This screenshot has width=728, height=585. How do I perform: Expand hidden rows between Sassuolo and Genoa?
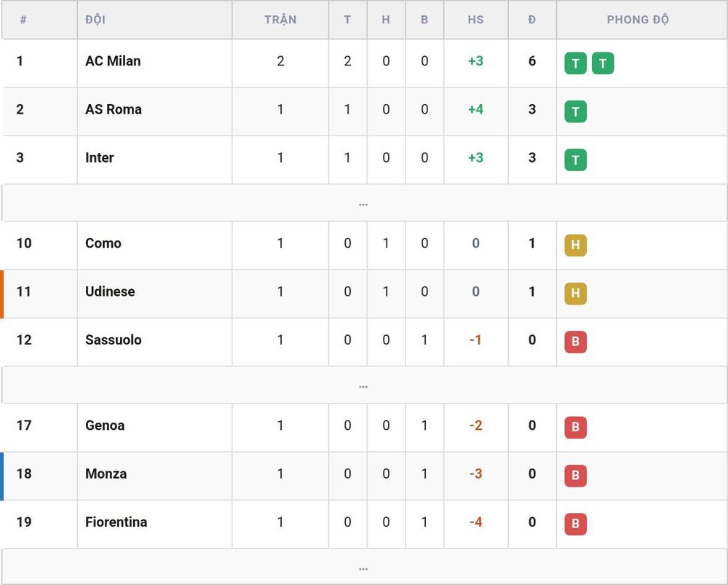[x=363, y=385]
